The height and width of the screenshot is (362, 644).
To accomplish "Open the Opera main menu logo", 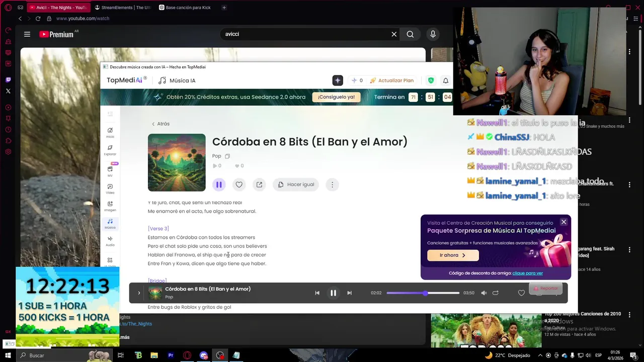I will pos(8,8).
